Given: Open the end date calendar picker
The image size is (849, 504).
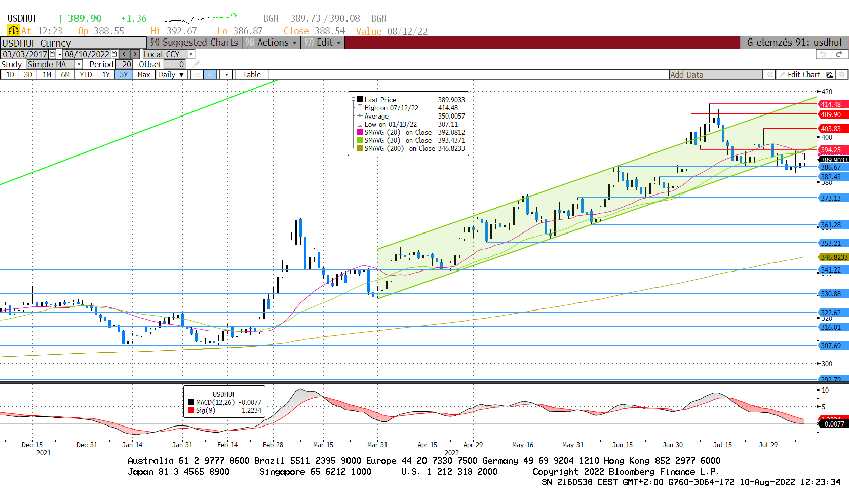Looking at the screenshot, I should point(114,54).
